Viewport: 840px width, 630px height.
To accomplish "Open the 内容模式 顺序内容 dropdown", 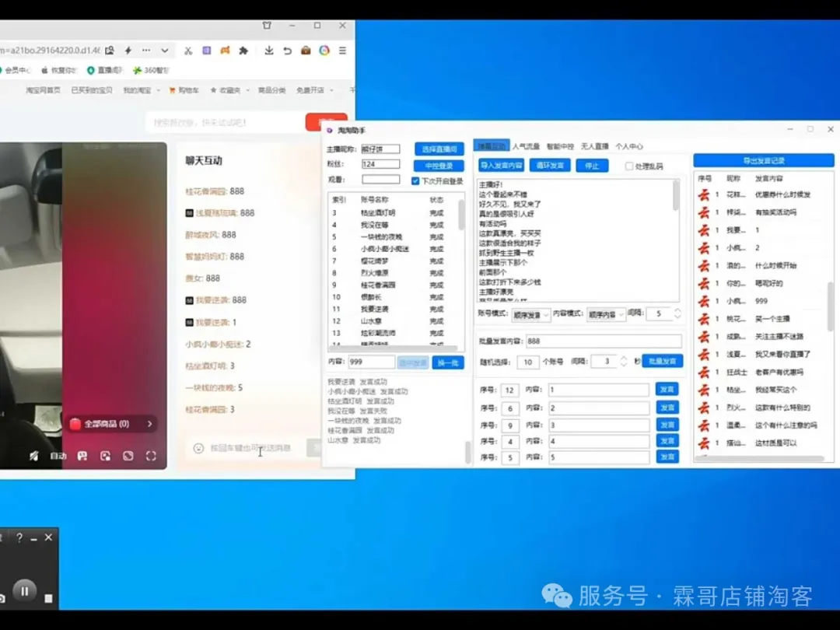I will [606, 314].
